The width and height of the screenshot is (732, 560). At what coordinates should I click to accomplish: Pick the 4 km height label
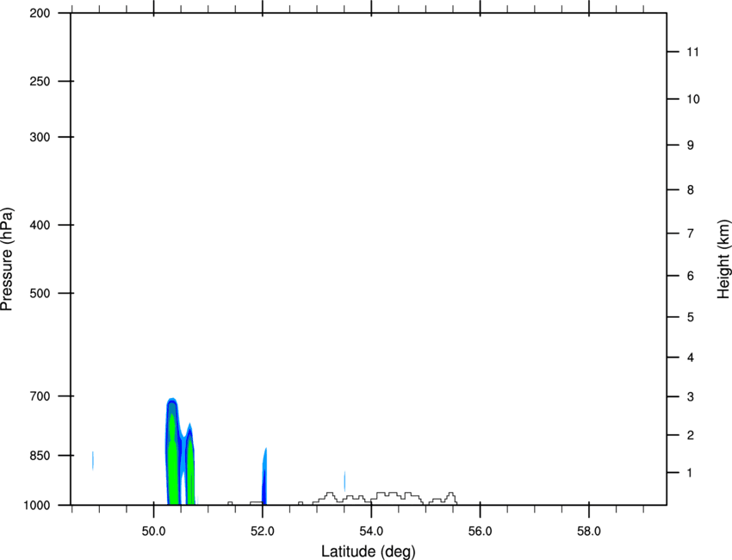point(691,358)
